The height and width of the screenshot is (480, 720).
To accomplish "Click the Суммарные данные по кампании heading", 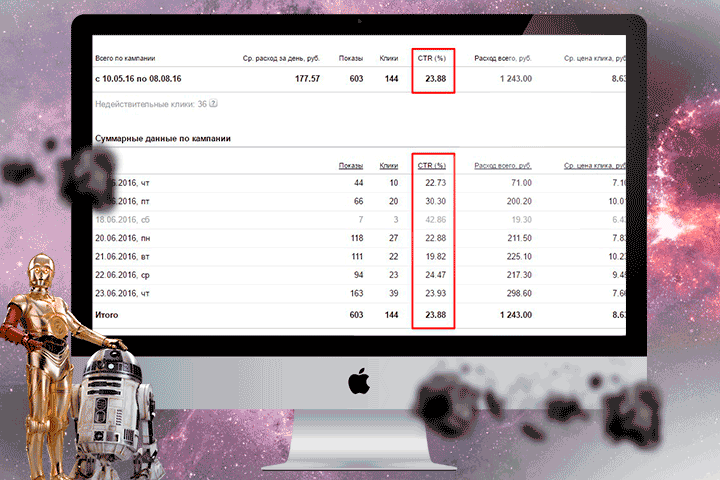I will 163,138.
